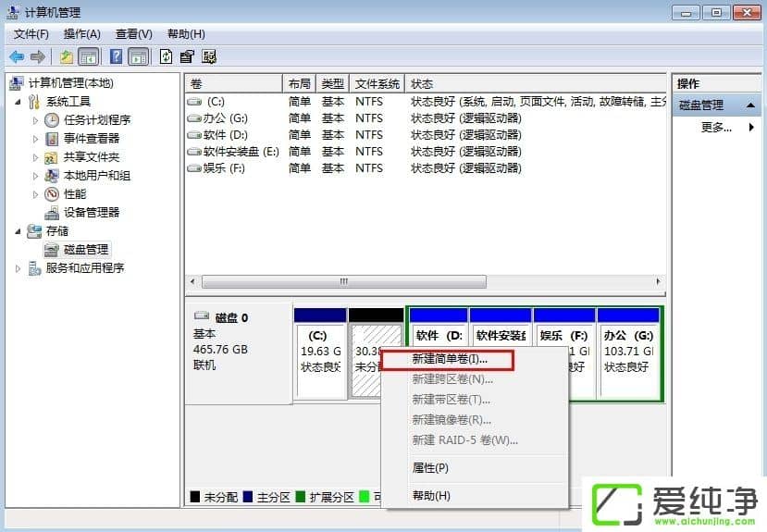Select the 共享文件夹 tree node
Viewport: 767px width, 532px height.
click(x=91, y=156)
